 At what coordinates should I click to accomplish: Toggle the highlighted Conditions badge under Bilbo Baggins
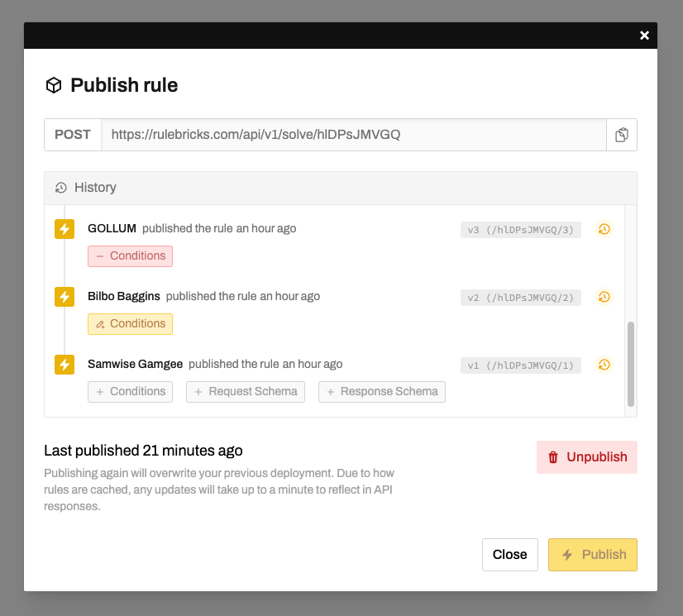point(130,324)
